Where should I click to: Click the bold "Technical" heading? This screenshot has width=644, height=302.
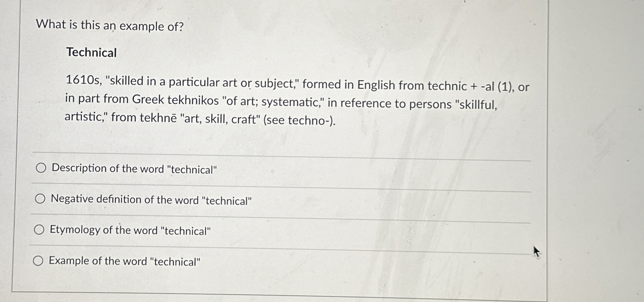coord(91,52)
